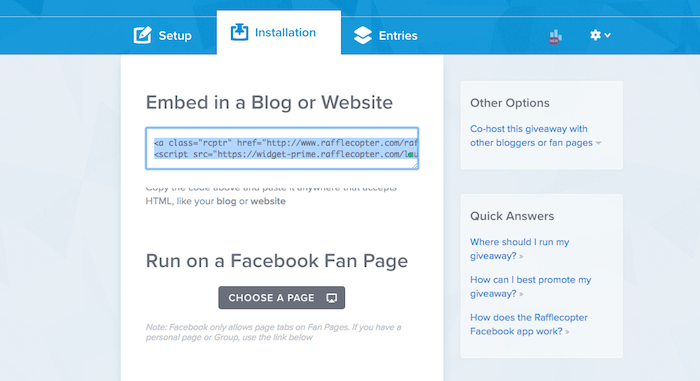Open the new analytics bar chart icon
The width and height of the screenshot is (700, 381).
554,36
